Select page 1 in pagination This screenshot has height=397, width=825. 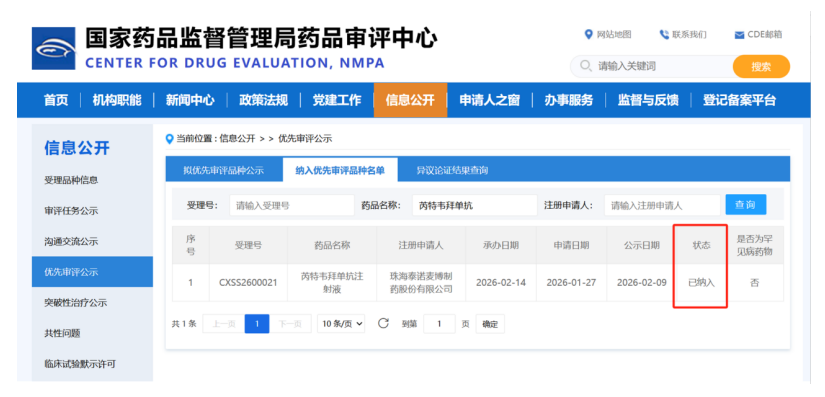click(x=257, y=324)
